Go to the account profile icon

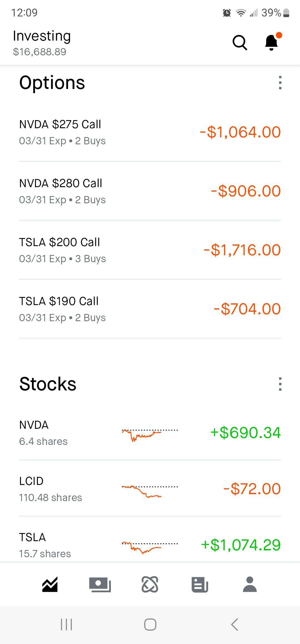(250, 584)
